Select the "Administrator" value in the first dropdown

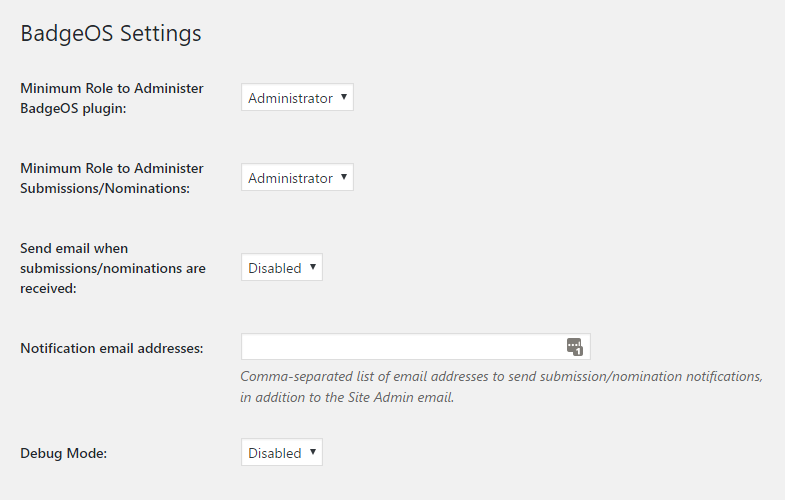(290, 98)
